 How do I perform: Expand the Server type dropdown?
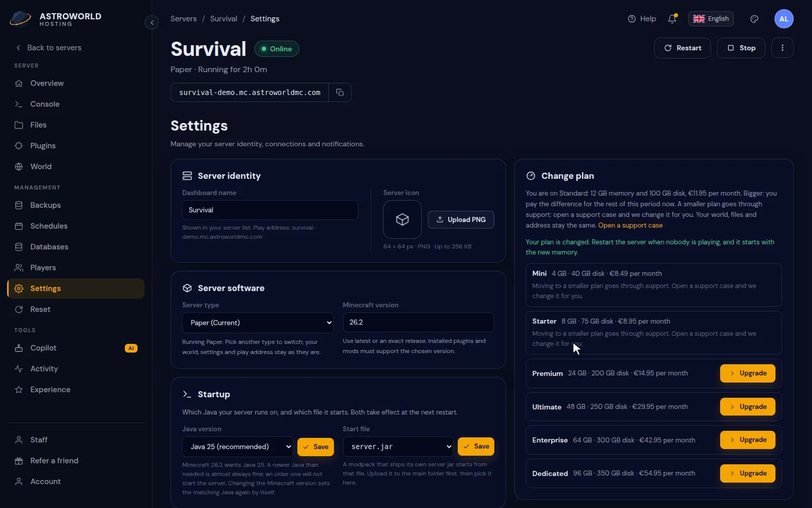[x=258, y=323]
